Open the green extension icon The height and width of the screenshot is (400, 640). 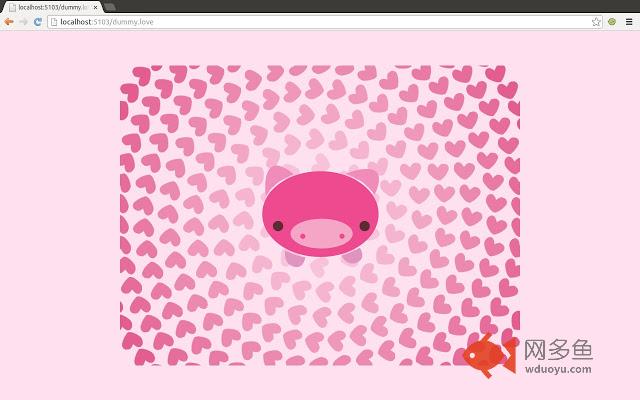tap(611, 22)
